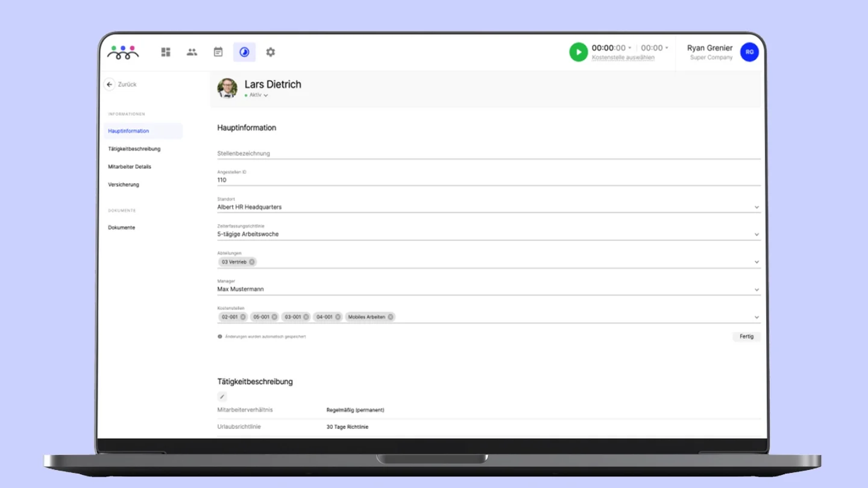Screen dimensions: 868x488
Task: Click the Albert HR Headquarters value
Action: tap(250, 207)
